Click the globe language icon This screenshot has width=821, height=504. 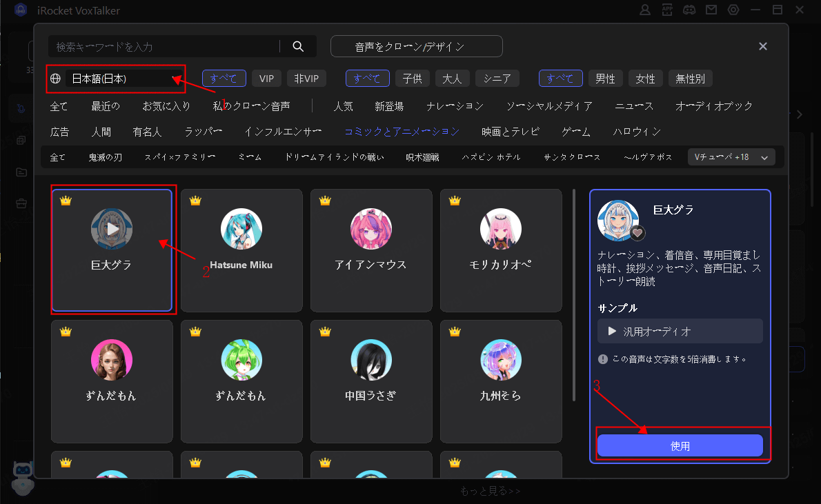(55, 79)
